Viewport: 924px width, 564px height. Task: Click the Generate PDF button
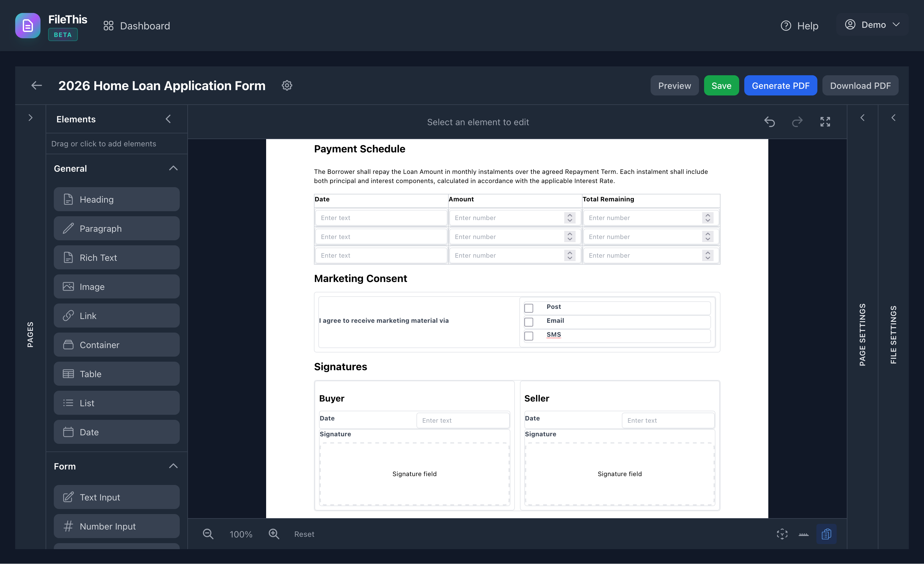[781, 85]
